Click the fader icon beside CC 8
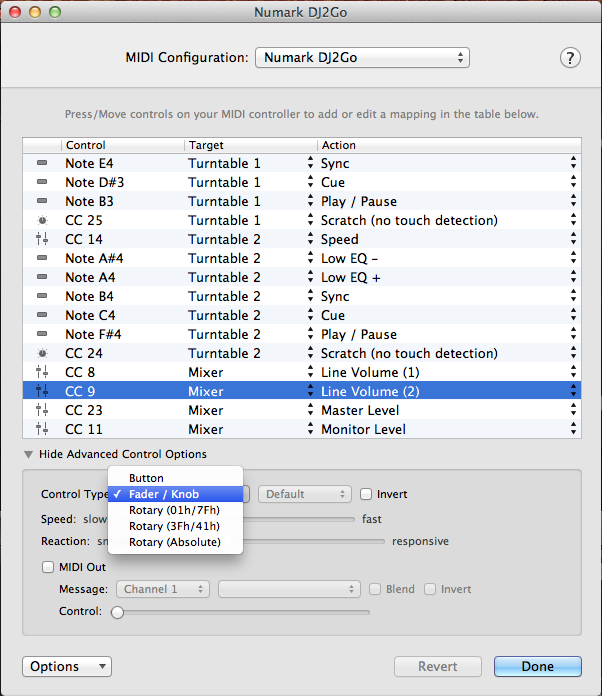 point(42,372)
